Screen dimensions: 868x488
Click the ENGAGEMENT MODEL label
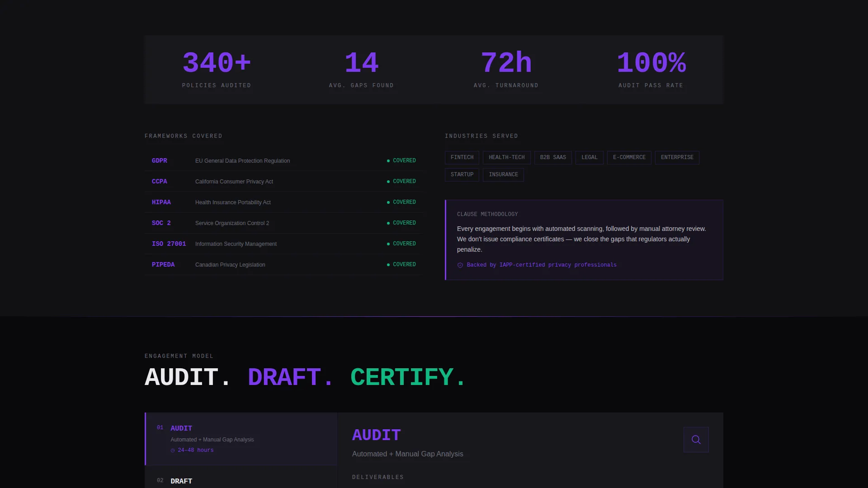pos(179,356)
